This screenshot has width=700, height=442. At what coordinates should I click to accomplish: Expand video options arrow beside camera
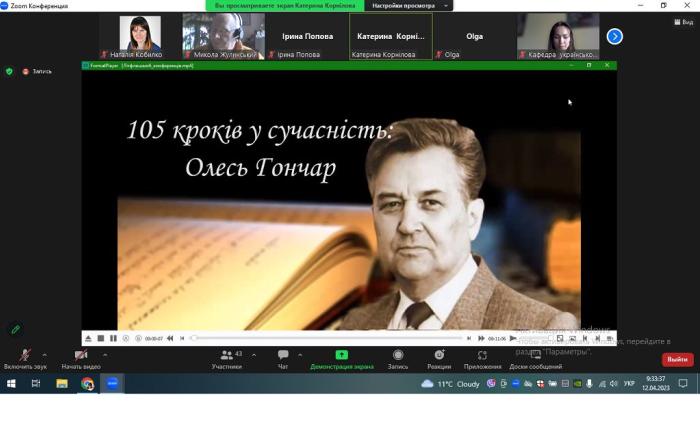(105, 354)
